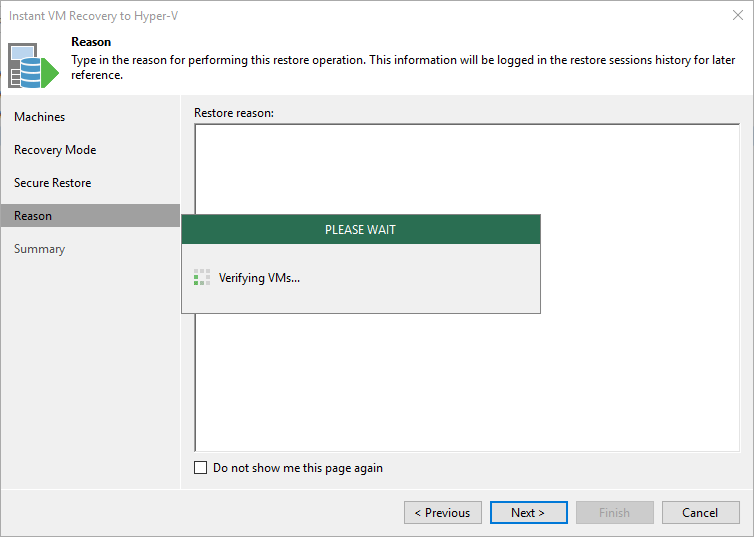The height and width of the screenshot is (537, 754).
Task: Click the Restore reason: field label
Action: 234,113
